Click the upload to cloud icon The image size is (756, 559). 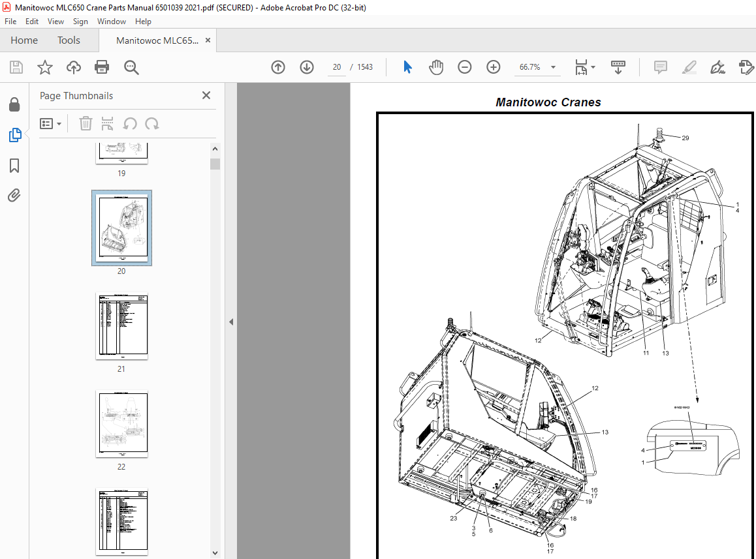point(73,67)
